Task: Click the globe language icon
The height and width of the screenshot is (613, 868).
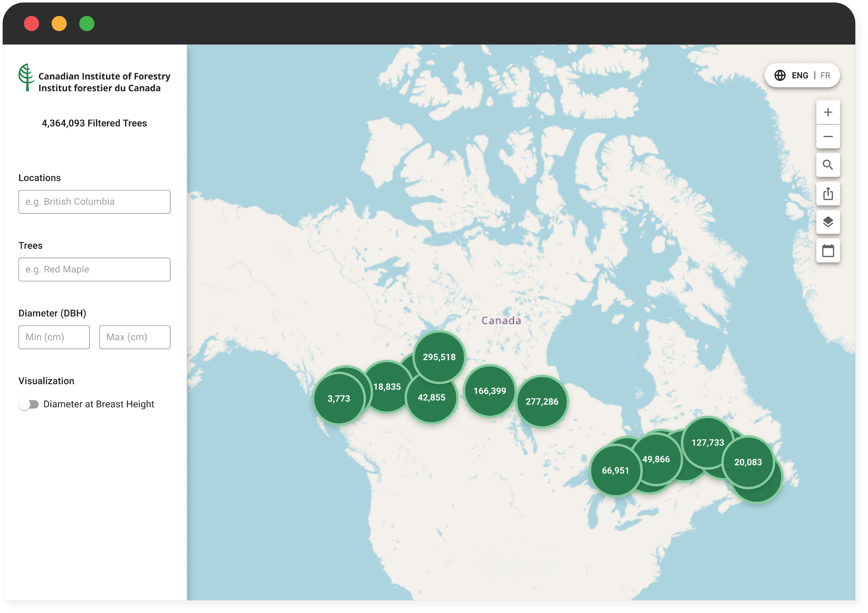Action: [780, 76]
